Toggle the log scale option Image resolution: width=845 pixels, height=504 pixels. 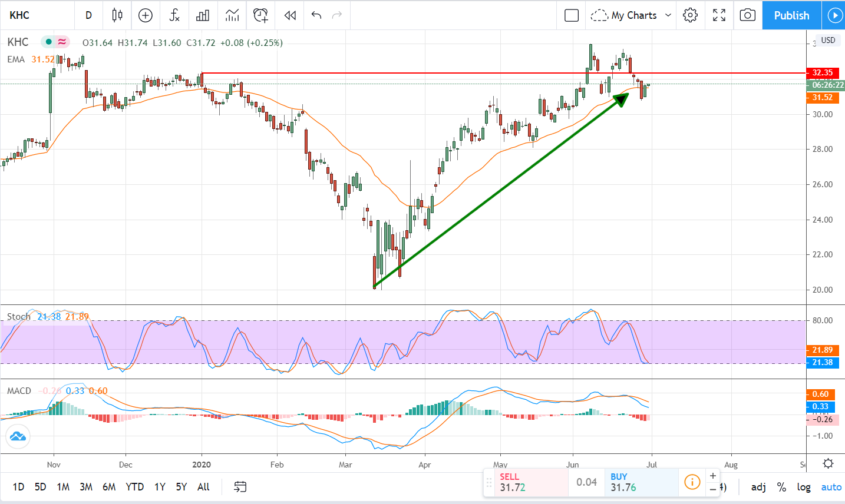tap(804, 487)
